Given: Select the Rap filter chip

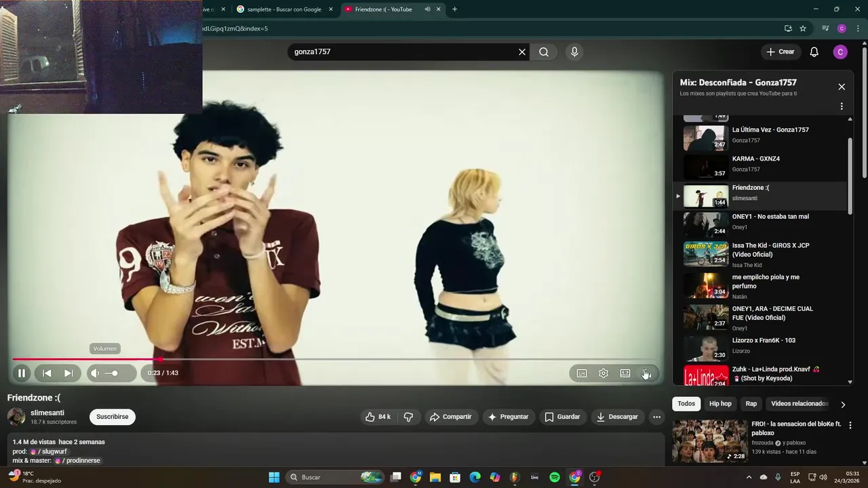Looking at the screenshot, I should 751,404.
